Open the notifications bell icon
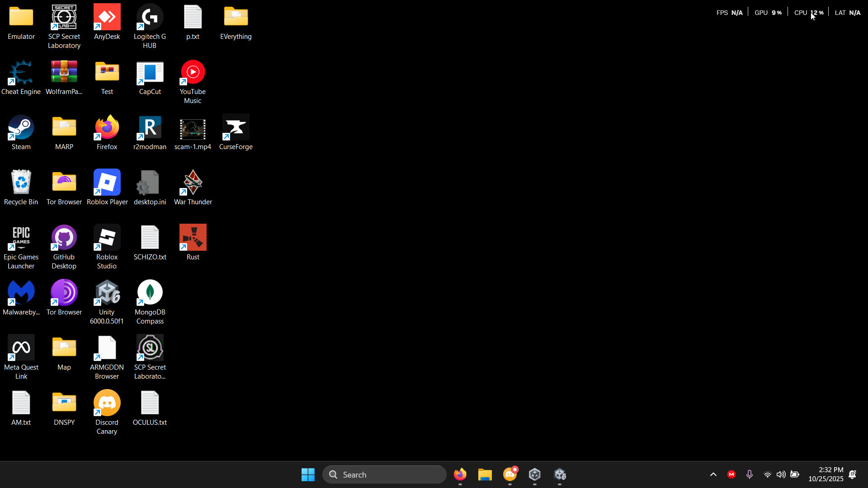868x488 pixels. [853, 474]
